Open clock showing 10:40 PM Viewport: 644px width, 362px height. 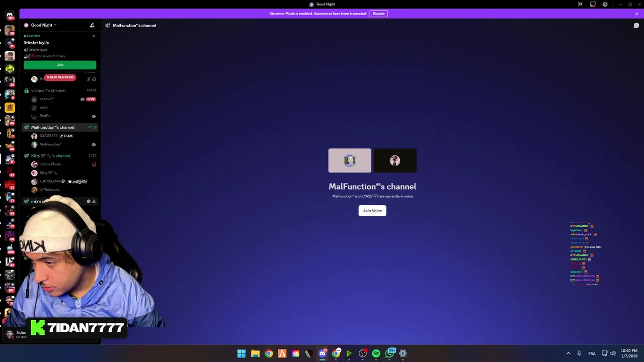(x=629, y=353)
